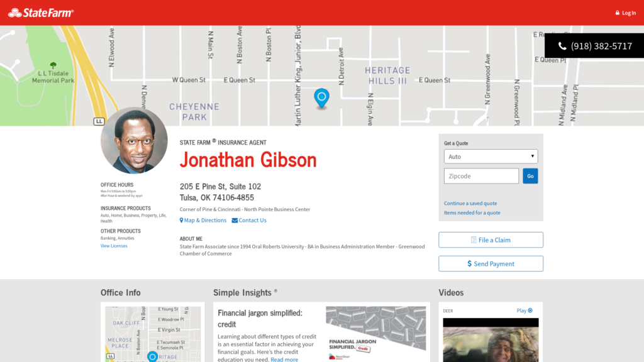Click the blue location pin on the map
The image size is (644, 362).
321,97
